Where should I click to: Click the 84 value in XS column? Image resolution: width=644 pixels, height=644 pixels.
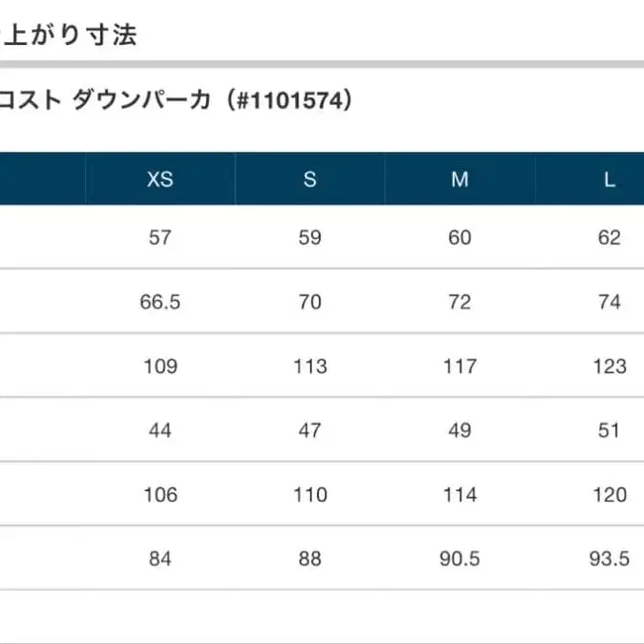[160, 559]
